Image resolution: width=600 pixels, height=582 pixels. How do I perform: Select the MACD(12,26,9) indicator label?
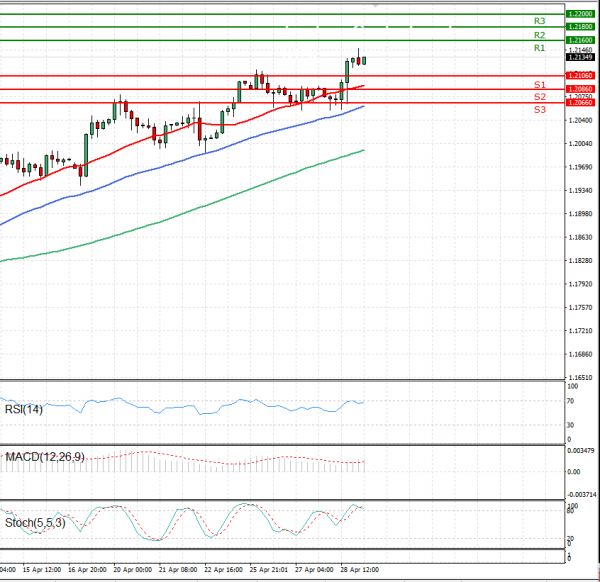[x=45, y=457]
